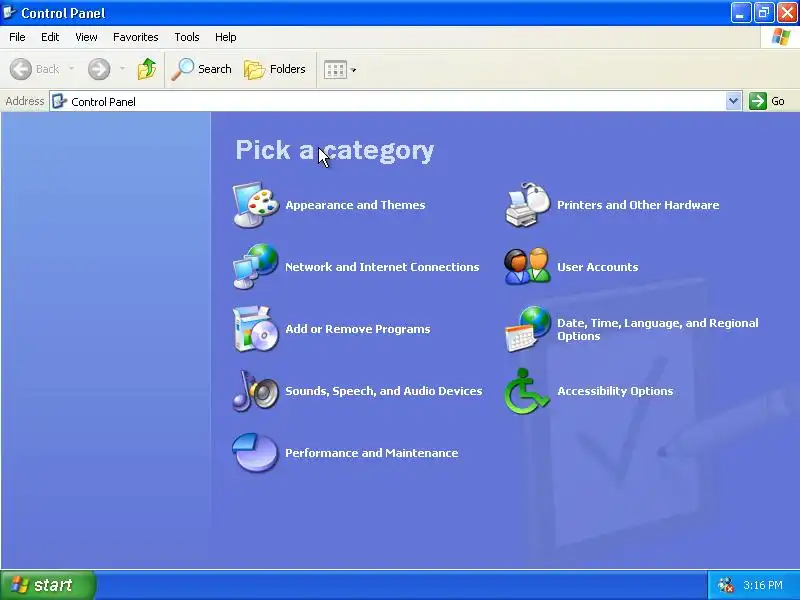Open the Network and Internet Connections link

click(x=382, y=267)
